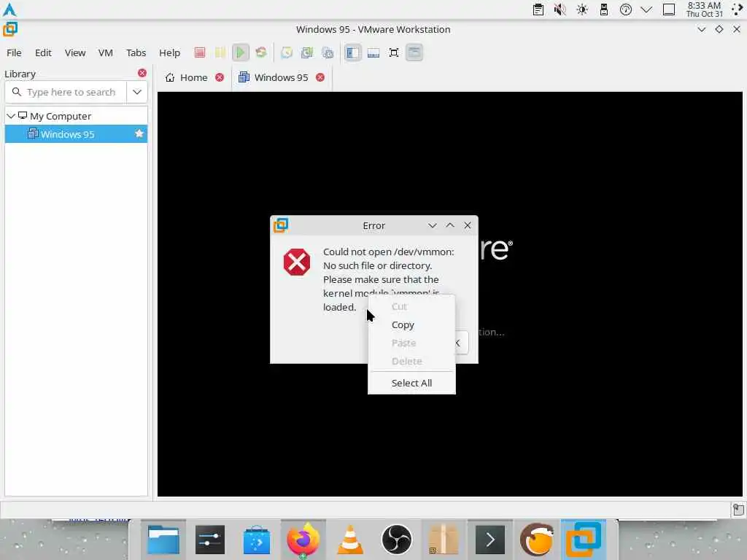Screen dimensions: 747x560
Task: Open the Snapshot Manager toolbar icon
Action: point(328,52)
